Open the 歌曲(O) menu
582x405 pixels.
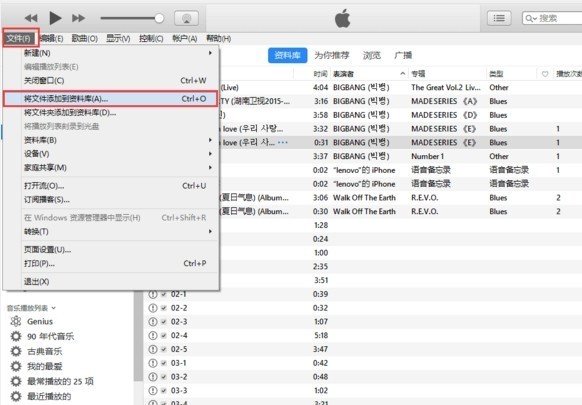(85, 38)
